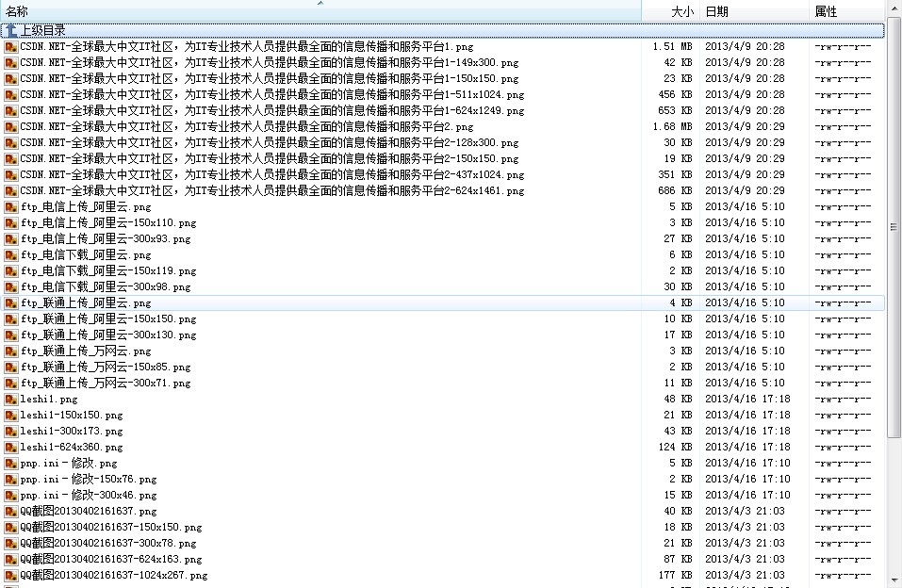Click the icon of ftp_联通上传_阿里云.png
The image size is (902, 588).
[x=11, y=303]
